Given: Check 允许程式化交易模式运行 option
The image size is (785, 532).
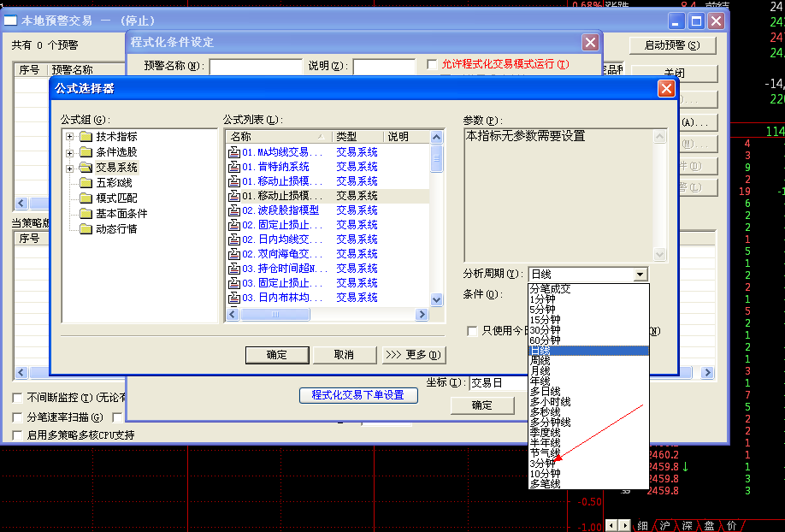Looking at the screenshot, I should click(432, 65).
